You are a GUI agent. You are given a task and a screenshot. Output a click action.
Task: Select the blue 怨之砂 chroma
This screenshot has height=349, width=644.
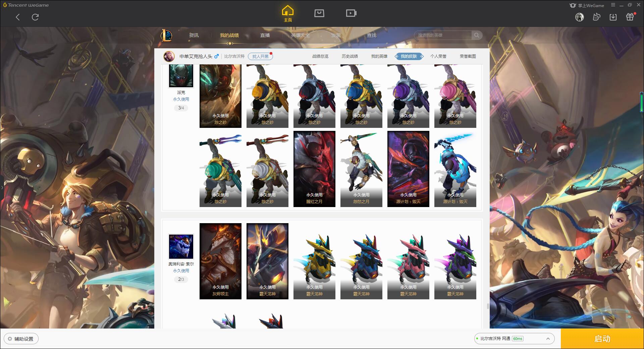pos(361,96)
